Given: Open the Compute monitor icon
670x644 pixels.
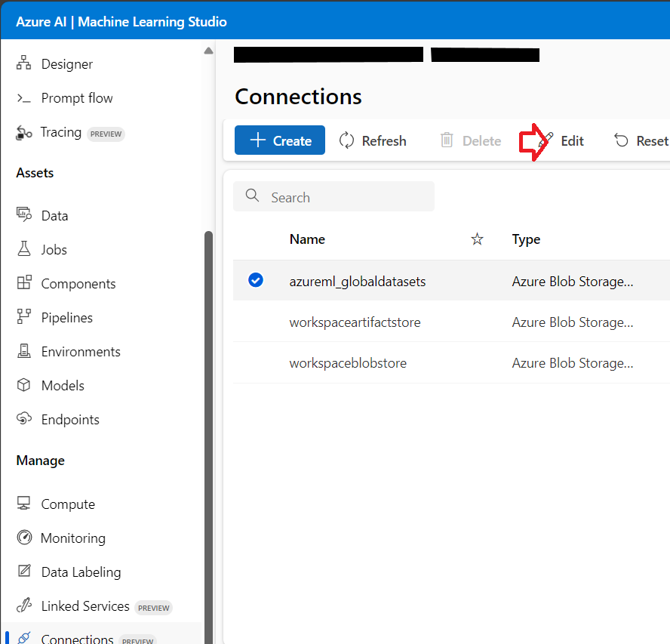Looking at the screenshot, I should point(24,504).
